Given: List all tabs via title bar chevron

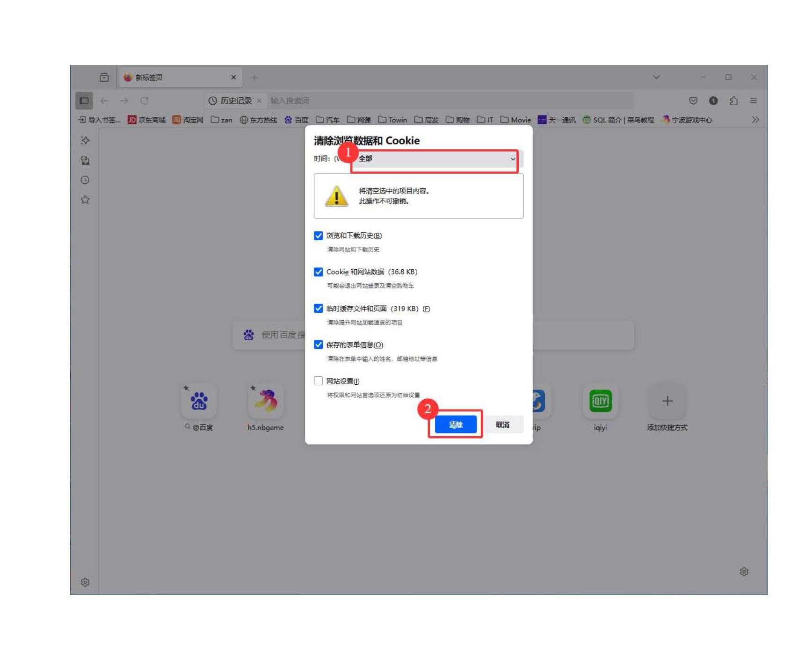Looking at the screenshot, I should coord(656,77).
